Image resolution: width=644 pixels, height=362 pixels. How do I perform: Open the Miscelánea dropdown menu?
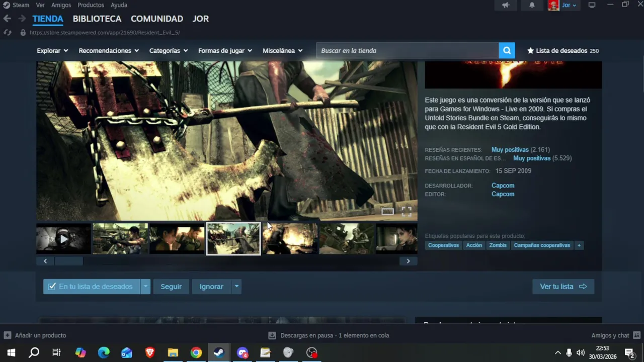click(283, 50)
